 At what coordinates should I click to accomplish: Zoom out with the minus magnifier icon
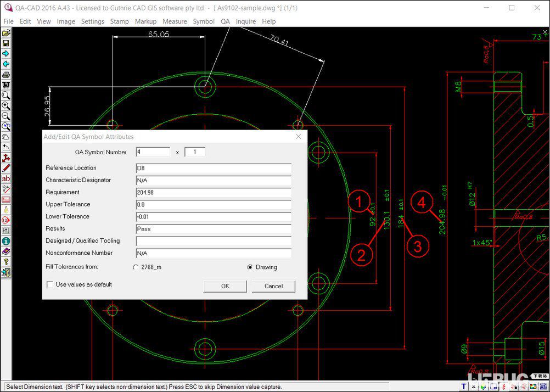(6, 116)
